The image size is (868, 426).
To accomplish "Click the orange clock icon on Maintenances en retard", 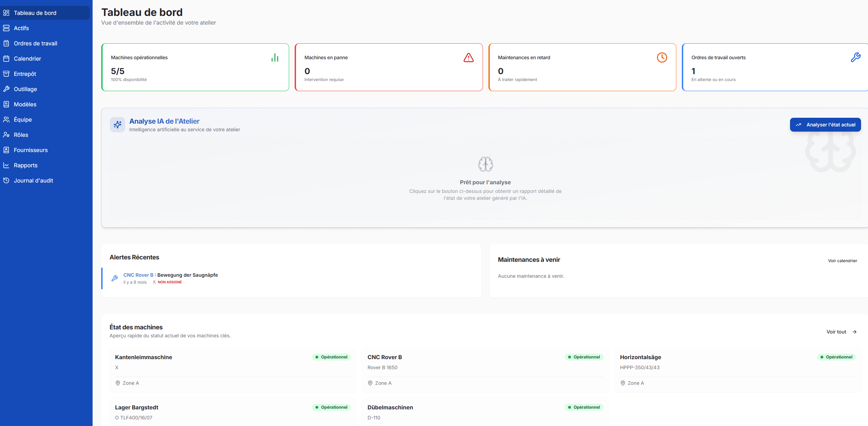I will coord(662,57).
